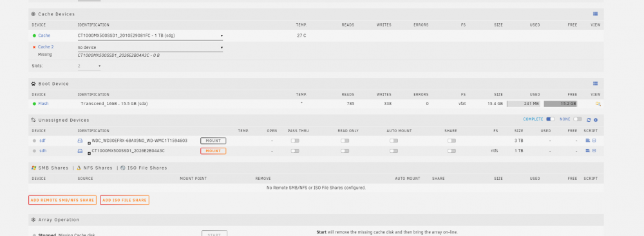View device script log for sdh
Viewport: 644px width, 236px height.
coord(588,151)
